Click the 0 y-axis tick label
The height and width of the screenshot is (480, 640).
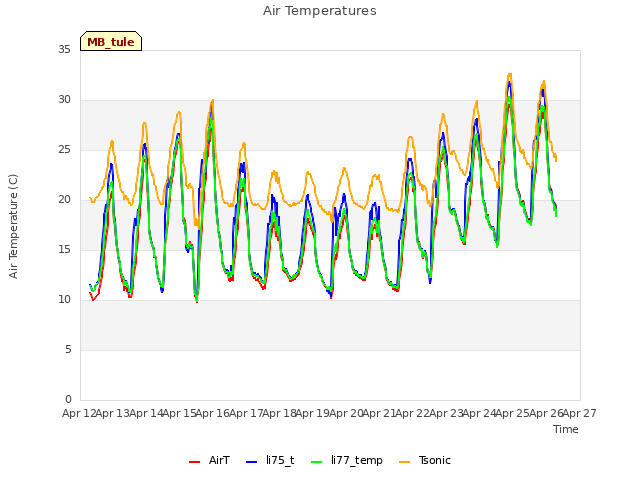[68, 400]
